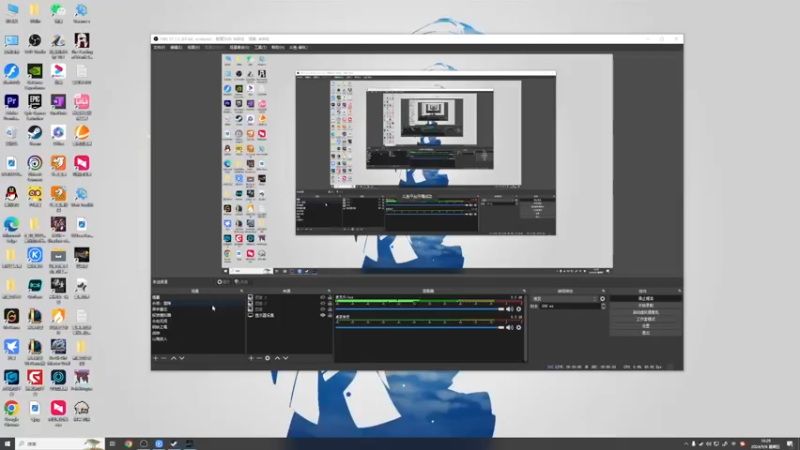Open source properties via the gear icon

[267, 358]
